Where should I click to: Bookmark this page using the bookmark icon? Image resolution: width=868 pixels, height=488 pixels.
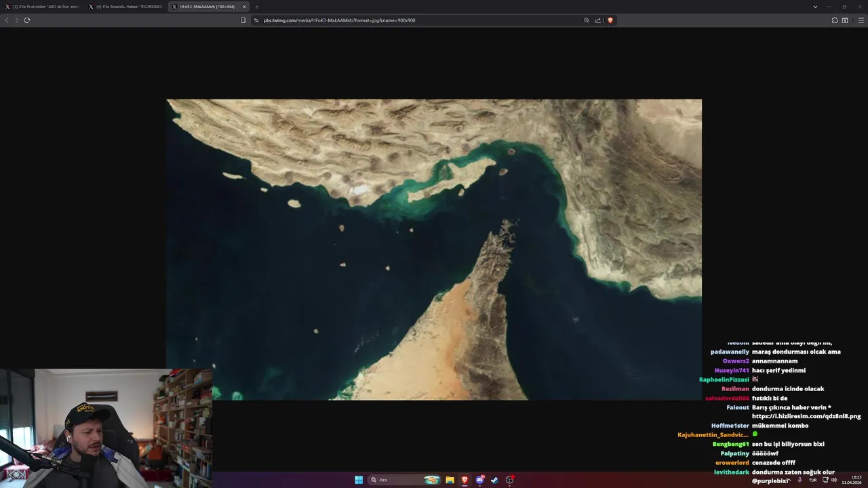243,20
